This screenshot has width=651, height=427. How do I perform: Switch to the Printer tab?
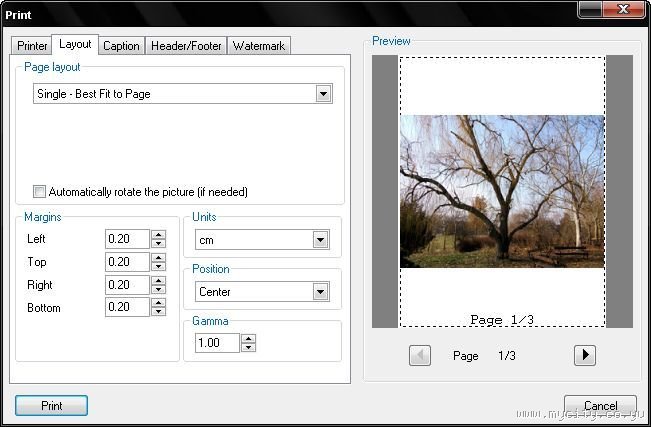pos(32,46)
